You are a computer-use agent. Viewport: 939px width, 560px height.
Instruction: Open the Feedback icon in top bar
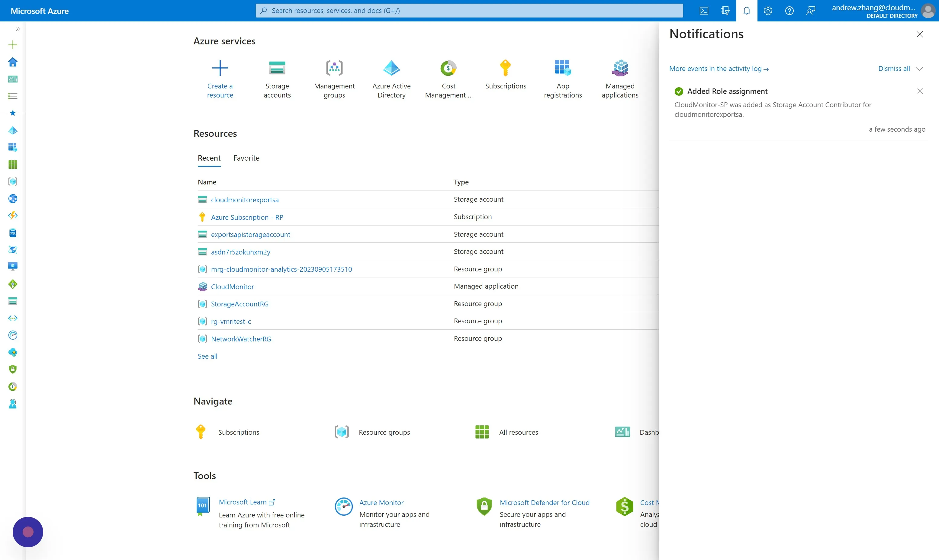(811, 11)
